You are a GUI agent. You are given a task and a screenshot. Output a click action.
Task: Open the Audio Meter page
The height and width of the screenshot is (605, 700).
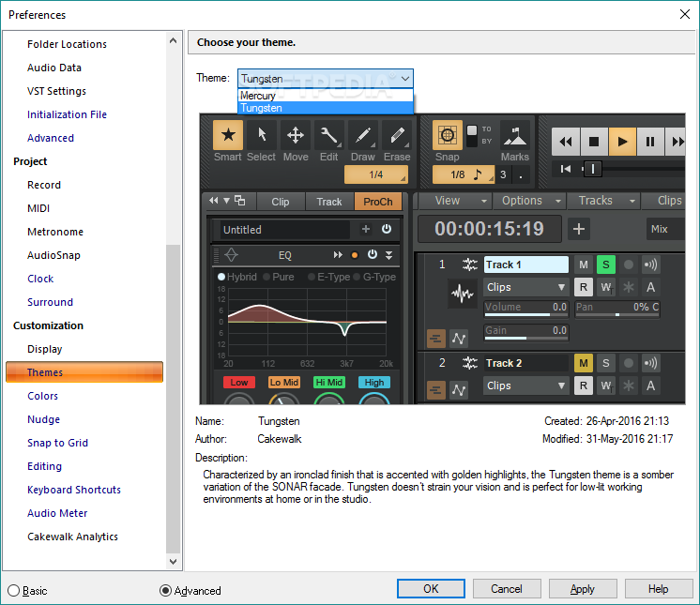[57, 513]
